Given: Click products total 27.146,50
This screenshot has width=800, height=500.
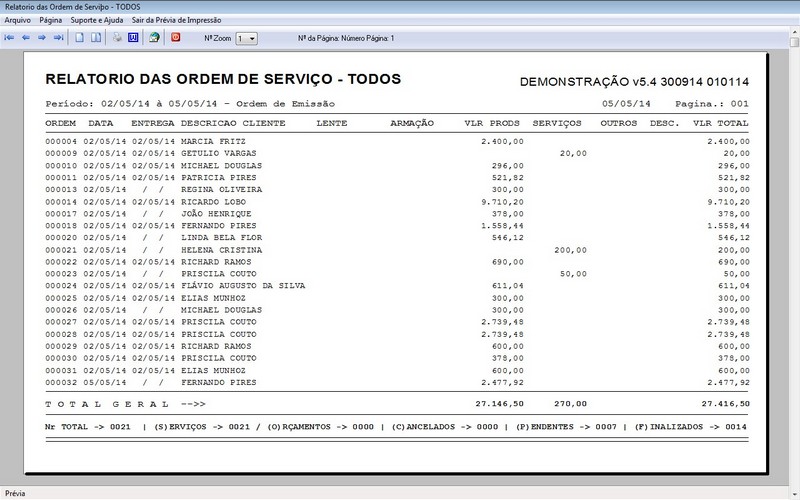Looking at the screenshot, I should pos(499,404).
